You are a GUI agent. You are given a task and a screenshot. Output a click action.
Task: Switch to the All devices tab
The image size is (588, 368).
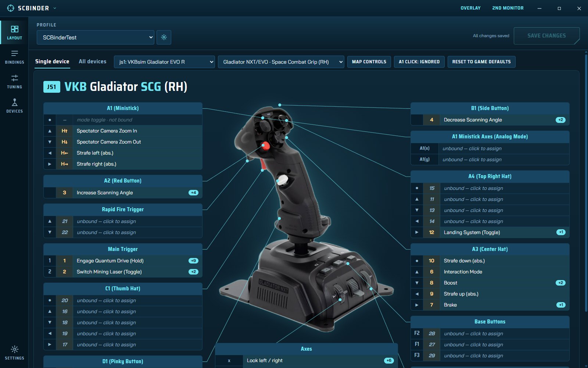[x=93, y=61]
